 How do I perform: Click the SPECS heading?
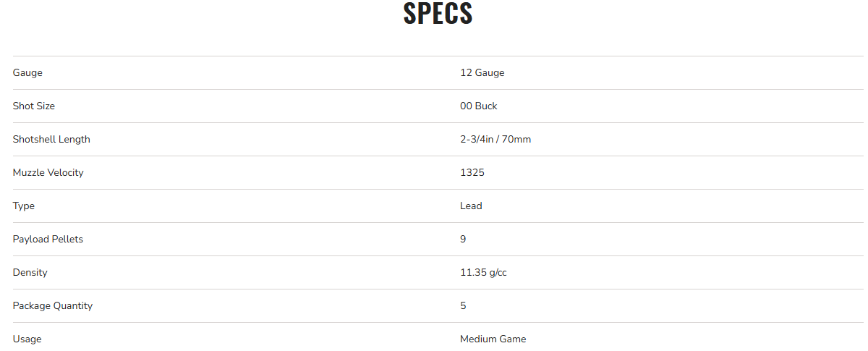pyautogui.click(x=438, y=14)
